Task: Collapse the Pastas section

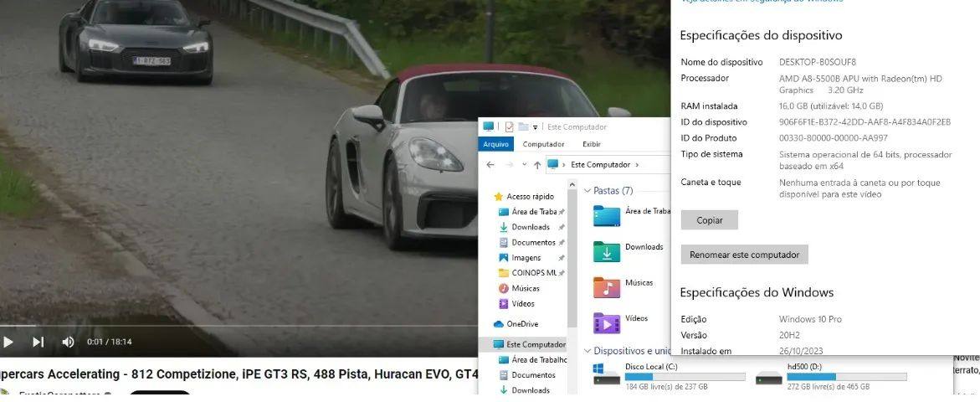Action: tap(587, 191)
